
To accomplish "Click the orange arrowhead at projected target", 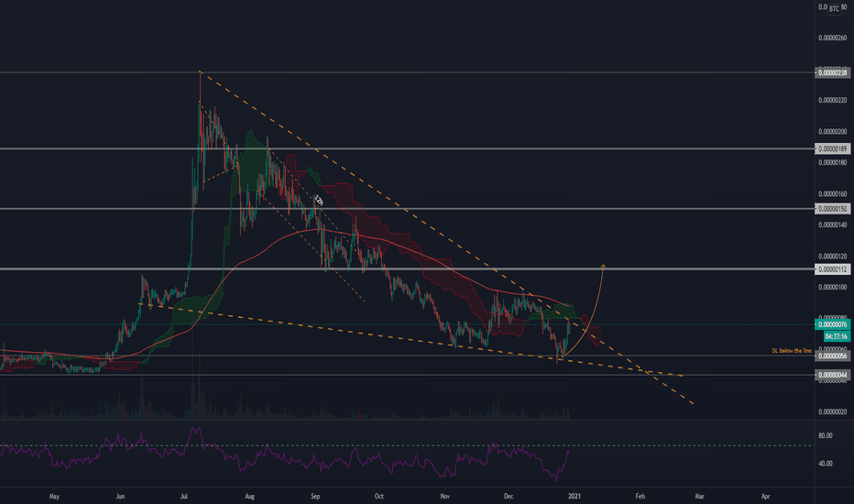I will pos(603,267).
